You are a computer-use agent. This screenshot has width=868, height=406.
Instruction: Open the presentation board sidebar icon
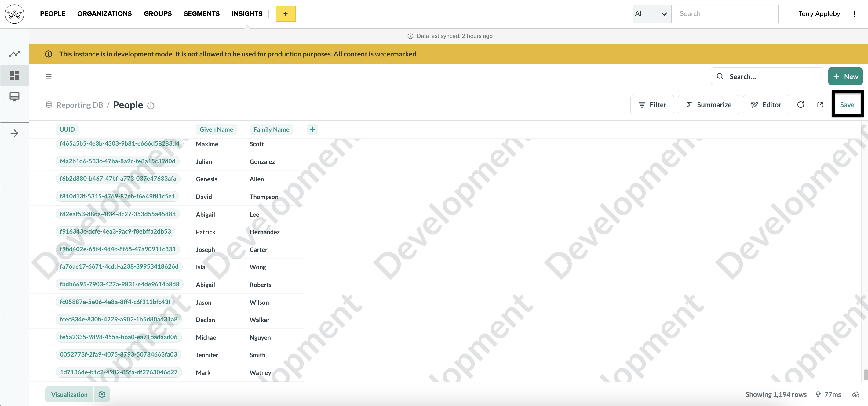click(14, 97)
